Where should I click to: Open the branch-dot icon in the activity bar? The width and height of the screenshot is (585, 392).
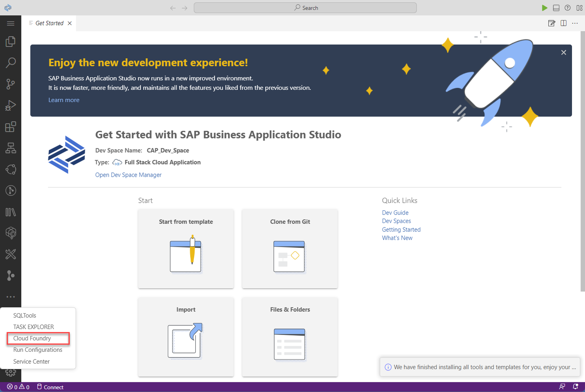click(x=11, y=275)
